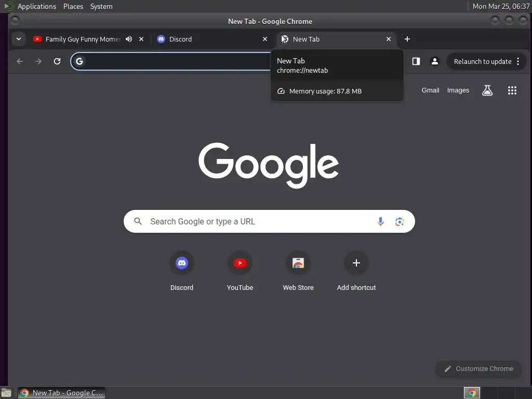Screen dimensions: 532x399
Task: Click Customize Chrome button
Action: click(x=478, y=369)
